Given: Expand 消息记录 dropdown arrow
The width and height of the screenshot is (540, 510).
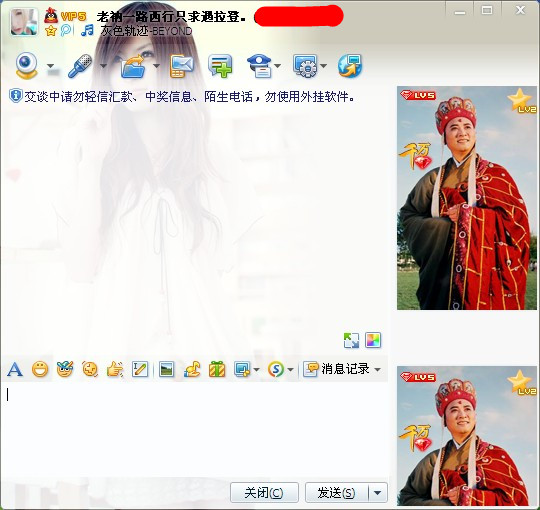Looking at the screenshot, I should click(377, 370).
